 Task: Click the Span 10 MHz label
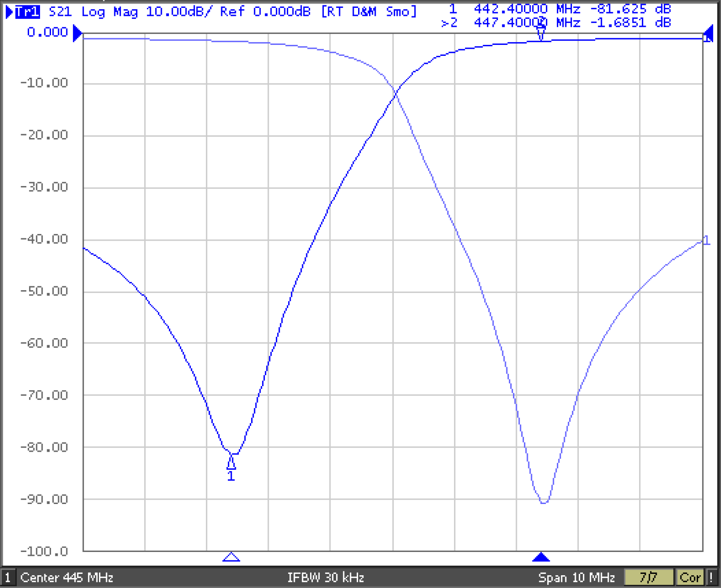click(576, 577)
